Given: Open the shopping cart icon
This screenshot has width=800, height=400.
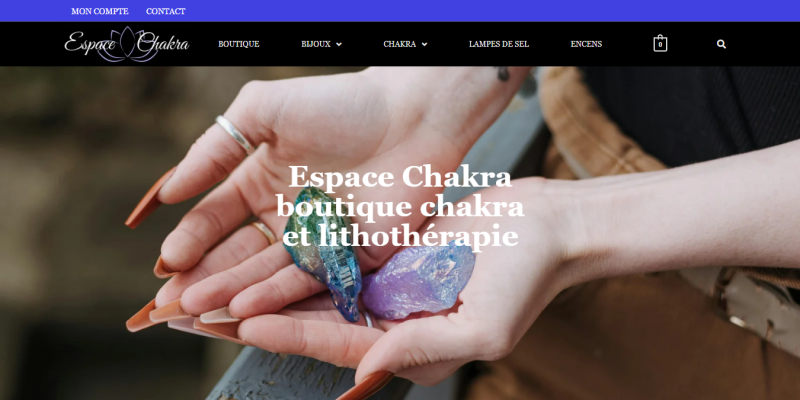Looking at the screenshot, I should click(x=660, y=43).
